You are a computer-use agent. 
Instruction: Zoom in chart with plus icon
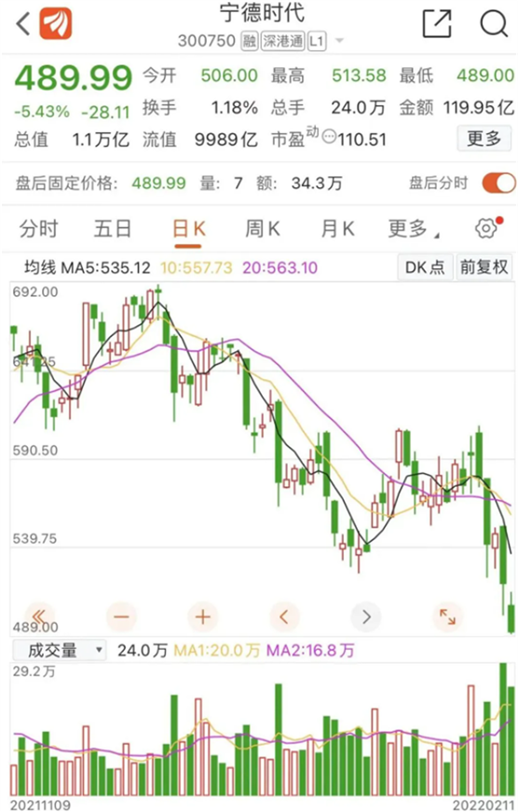point(202,616)
